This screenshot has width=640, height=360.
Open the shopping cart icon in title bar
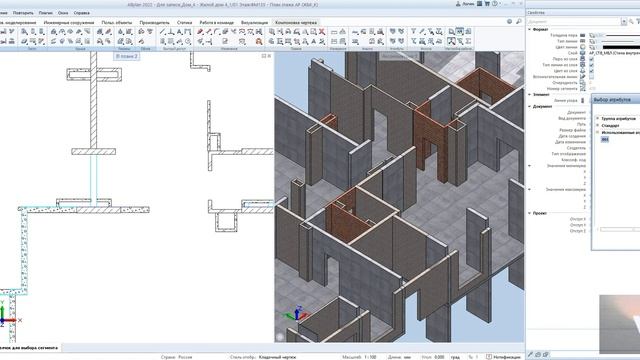coord(487,4)
